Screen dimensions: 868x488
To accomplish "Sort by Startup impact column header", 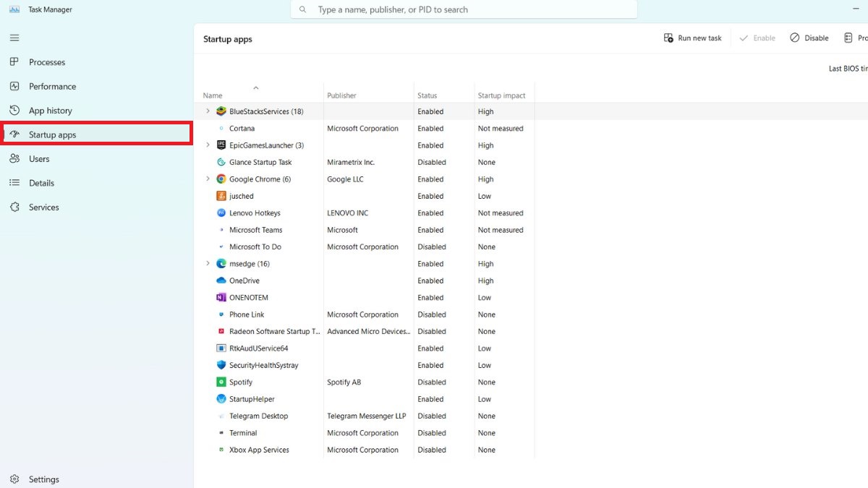I will click(x=501, y=95).
